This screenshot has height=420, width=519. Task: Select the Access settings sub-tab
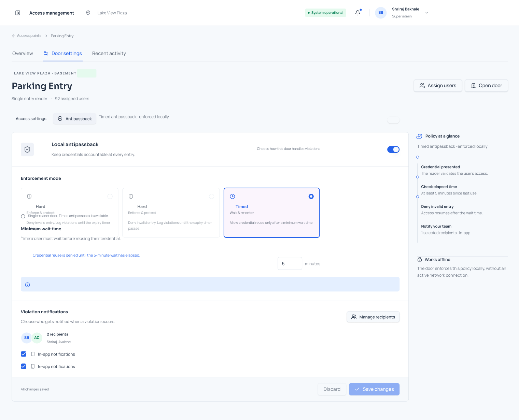pos(31,119)
